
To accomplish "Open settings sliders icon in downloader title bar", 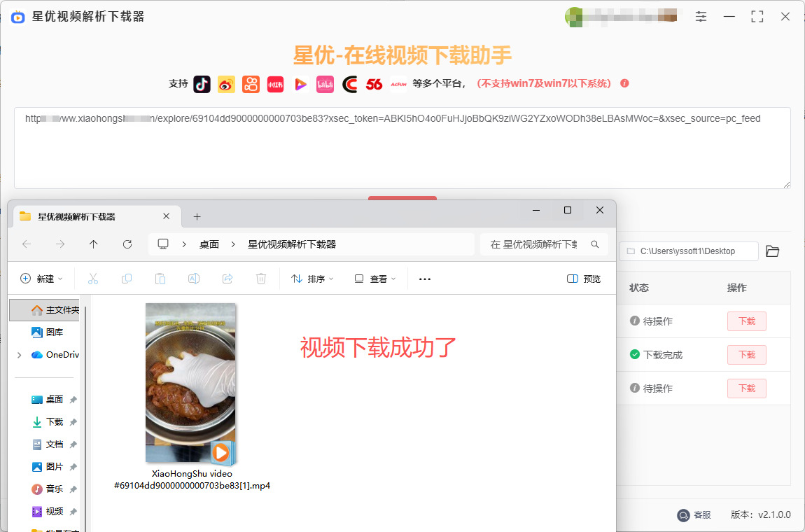I will 701,16.
